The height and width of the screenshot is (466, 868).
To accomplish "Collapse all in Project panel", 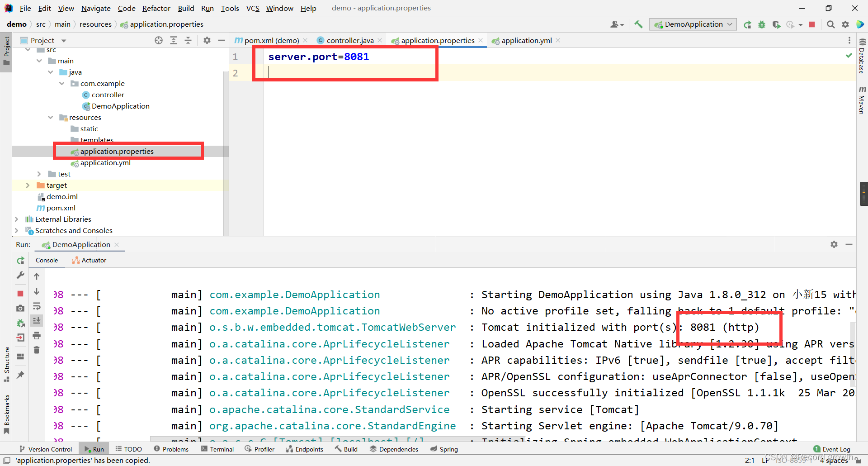I will click(x=188, y=40).
